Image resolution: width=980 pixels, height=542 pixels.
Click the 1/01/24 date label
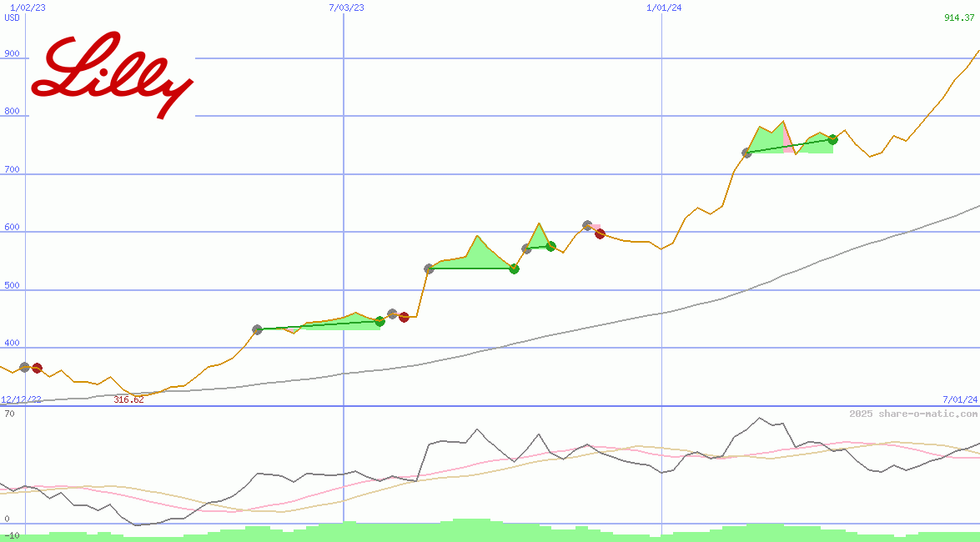pos(664,8)
